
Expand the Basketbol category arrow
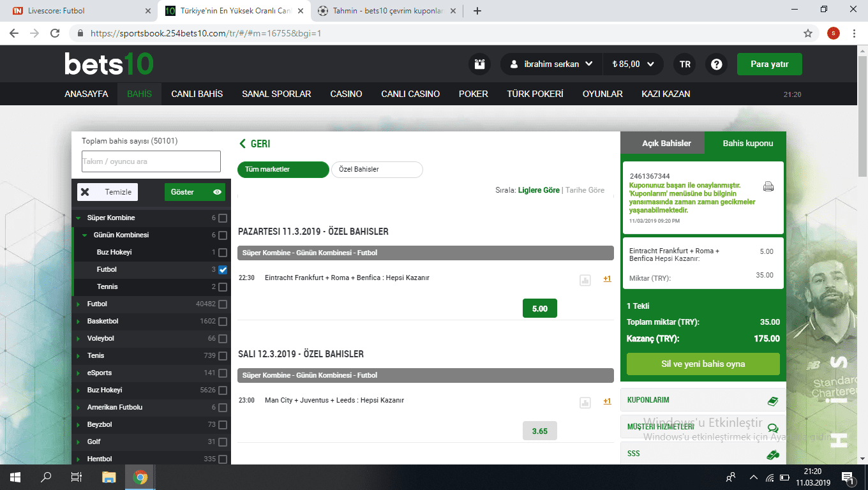[x=78, y=322]
